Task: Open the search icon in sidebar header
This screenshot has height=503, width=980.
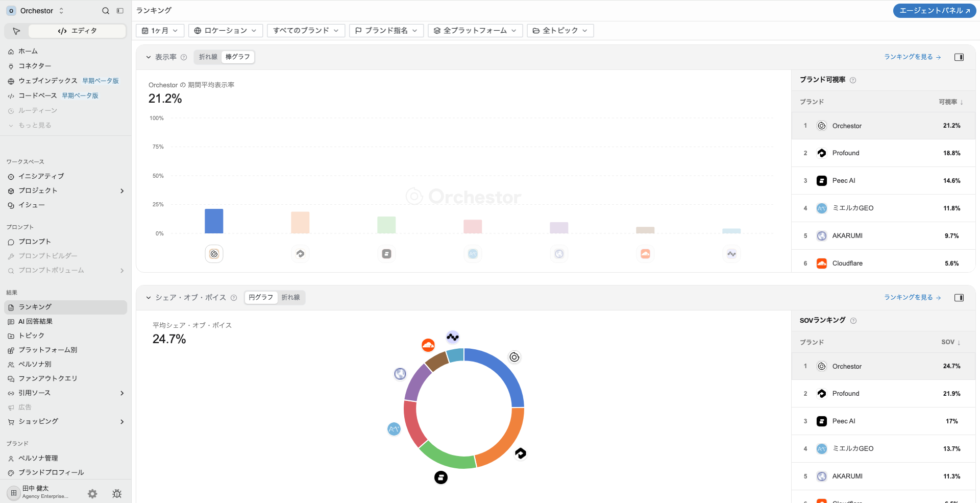Action: click(x=106, y=11)
